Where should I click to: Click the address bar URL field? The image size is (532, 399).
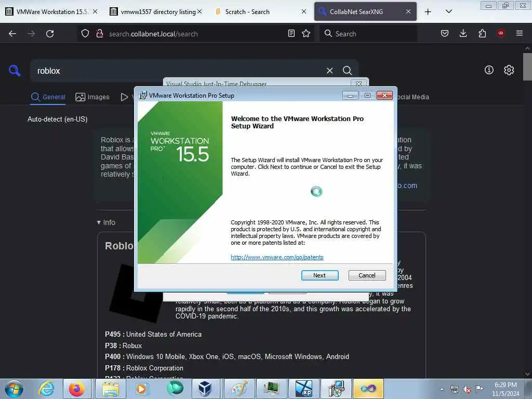(195, 34)
